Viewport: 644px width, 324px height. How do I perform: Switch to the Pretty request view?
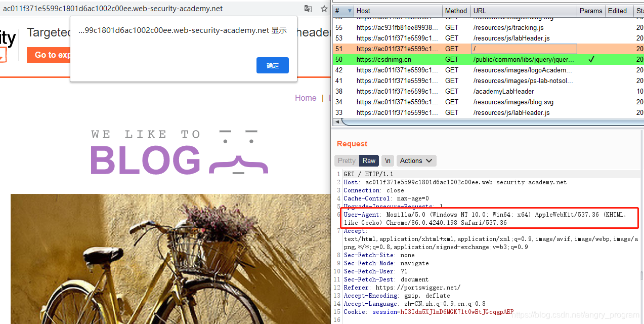(x=347, y=160)
